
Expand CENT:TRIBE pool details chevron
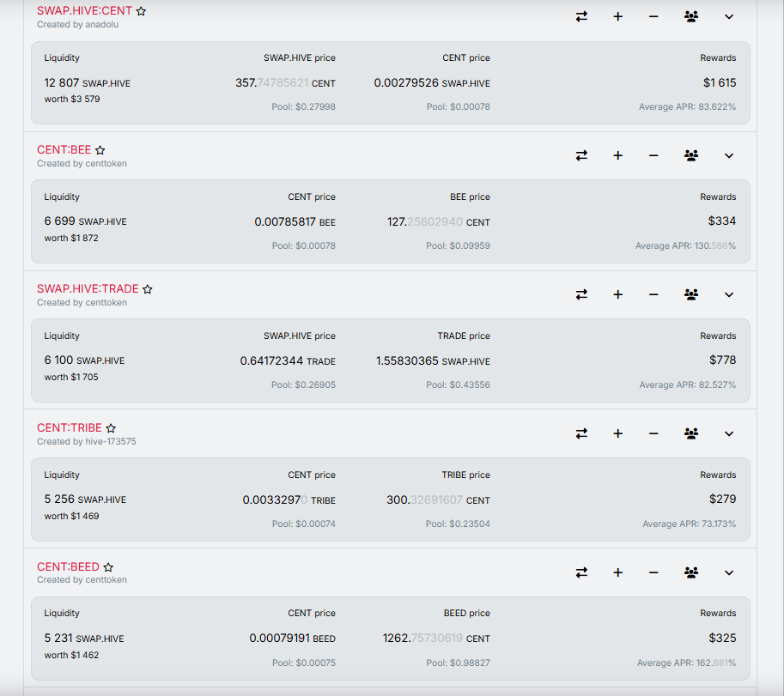[x=729, y=433]
